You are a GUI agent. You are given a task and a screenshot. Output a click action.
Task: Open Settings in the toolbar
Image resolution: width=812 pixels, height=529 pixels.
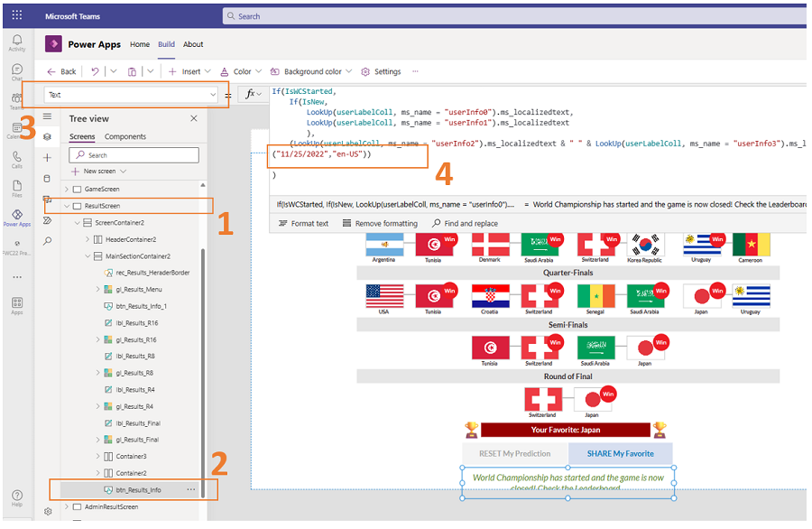click(381, 71)
